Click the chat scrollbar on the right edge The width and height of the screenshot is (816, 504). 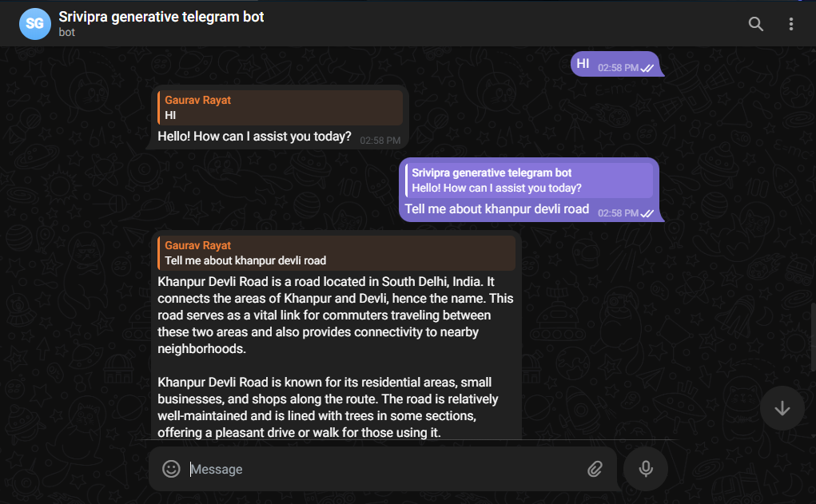813,337
